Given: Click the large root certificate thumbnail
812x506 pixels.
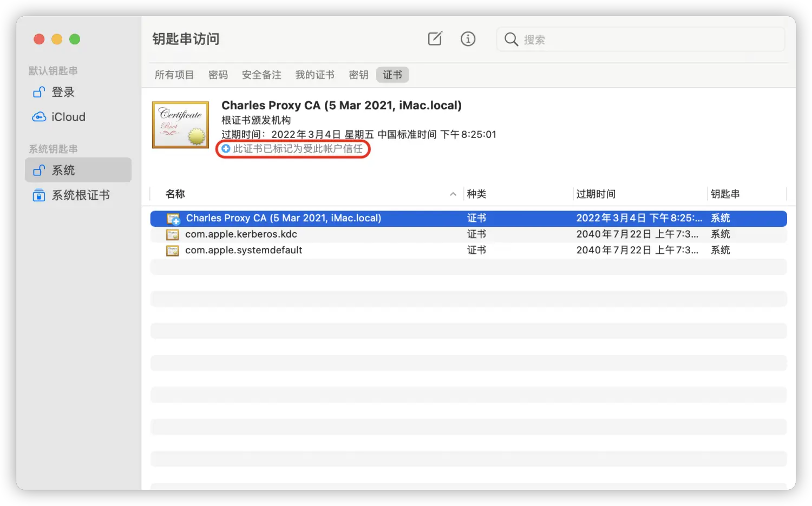Looking at the screenshot, I should 180,125.
